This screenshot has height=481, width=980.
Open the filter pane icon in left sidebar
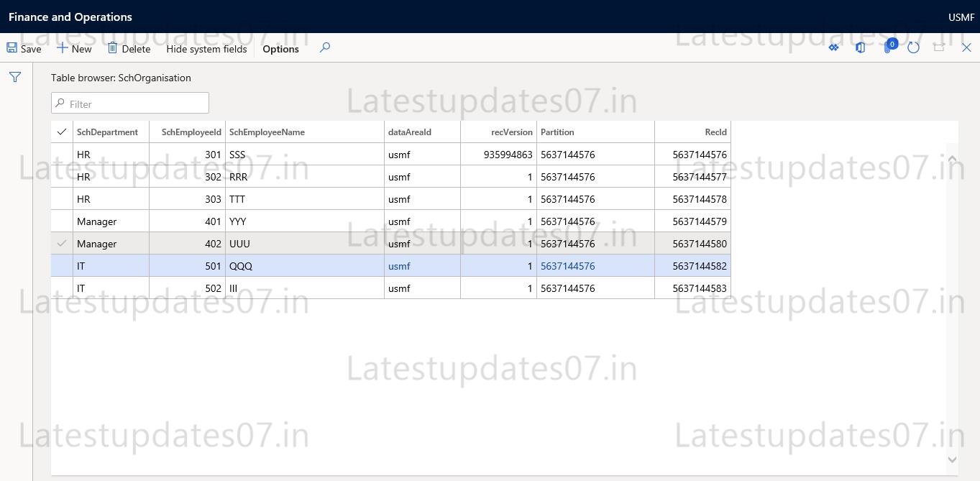tap(14, 76)
